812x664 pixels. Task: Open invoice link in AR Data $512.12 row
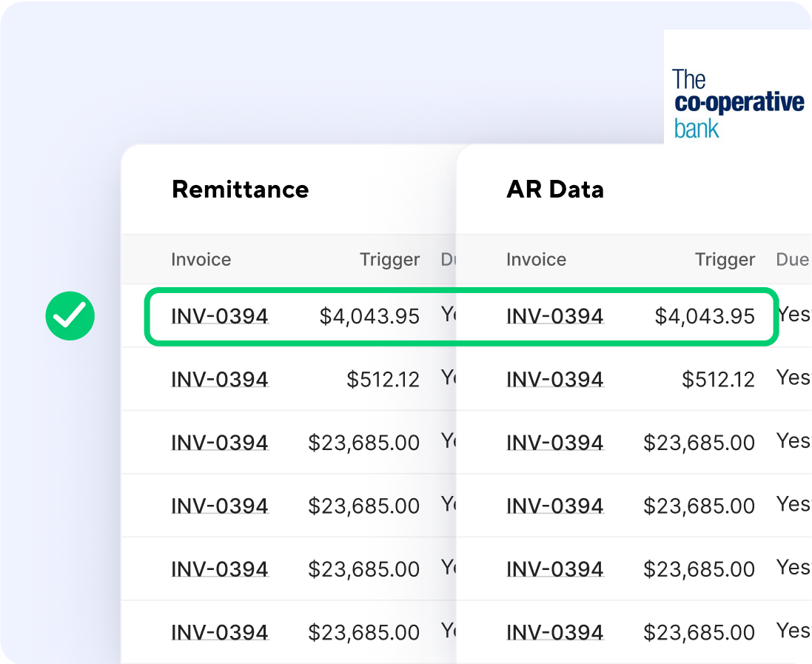[x=555, y=380]
